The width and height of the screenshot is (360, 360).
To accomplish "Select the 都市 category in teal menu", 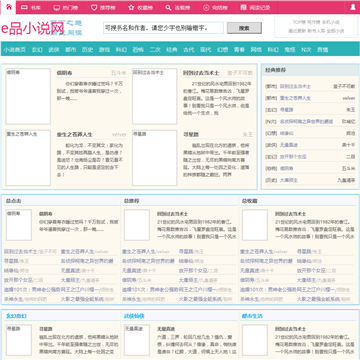I will [x=71, y=50].
